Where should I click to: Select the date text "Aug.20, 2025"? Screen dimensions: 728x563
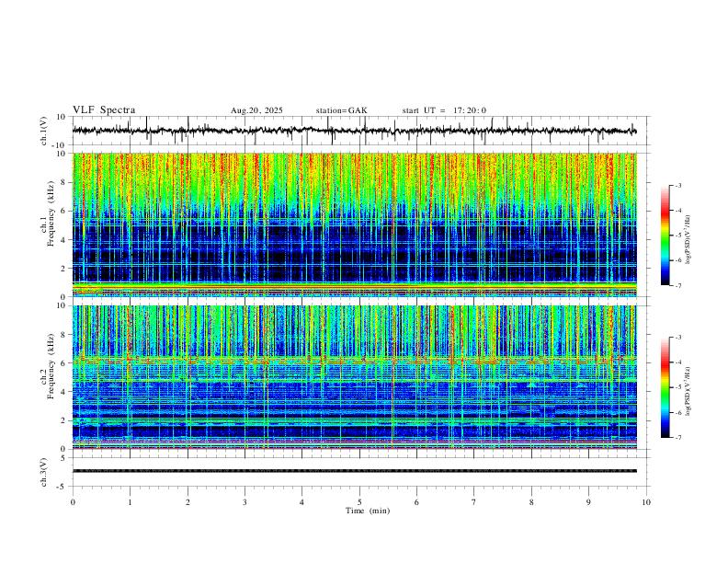256,110
